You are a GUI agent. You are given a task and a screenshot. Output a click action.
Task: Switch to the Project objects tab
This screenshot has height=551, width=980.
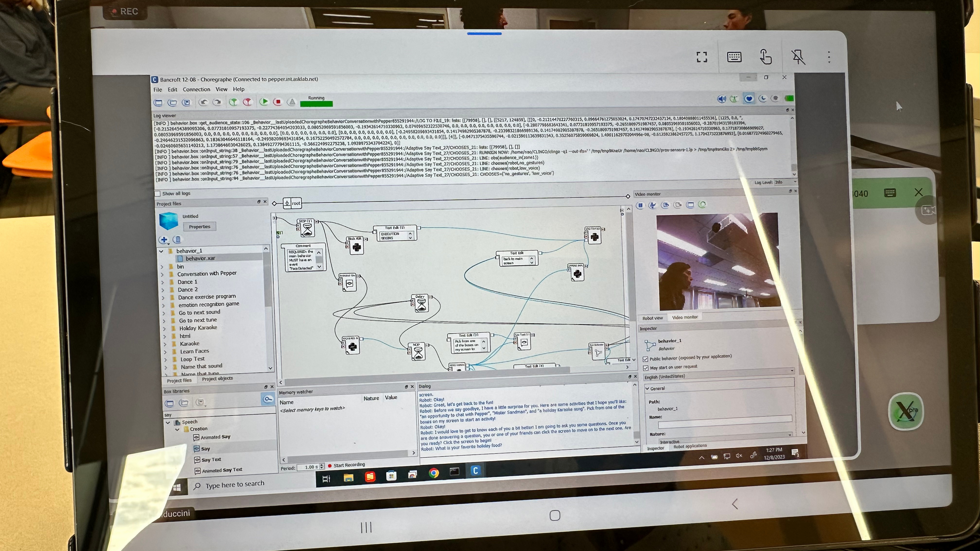click(x=217, y=379)
